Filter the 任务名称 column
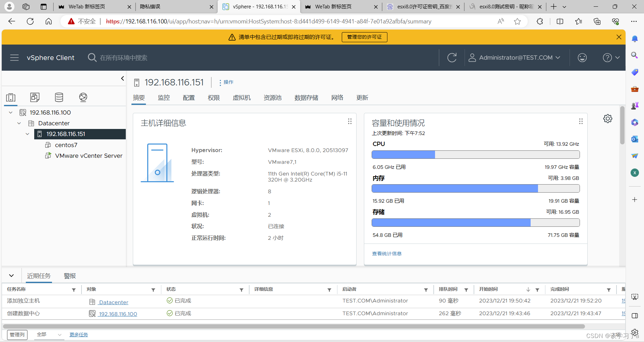The width and height of the screenshot is (644, 342). pyautogui.click(x=74, y=290)
